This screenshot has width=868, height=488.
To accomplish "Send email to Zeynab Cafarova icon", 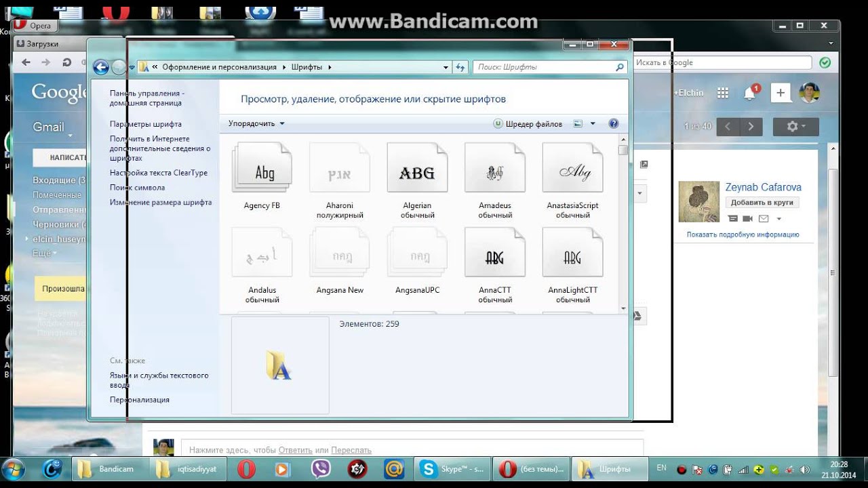I will point(764,218).
